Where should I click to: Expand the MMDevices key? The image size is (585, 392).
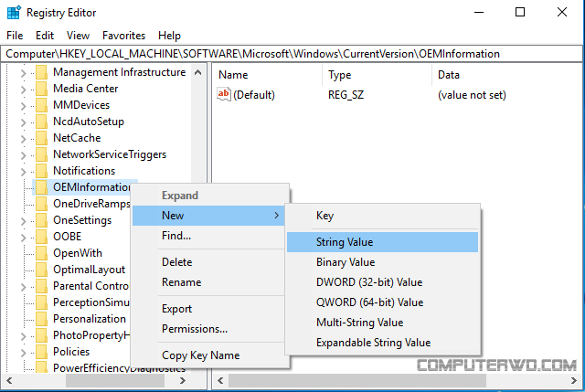(x=23, y=106)
